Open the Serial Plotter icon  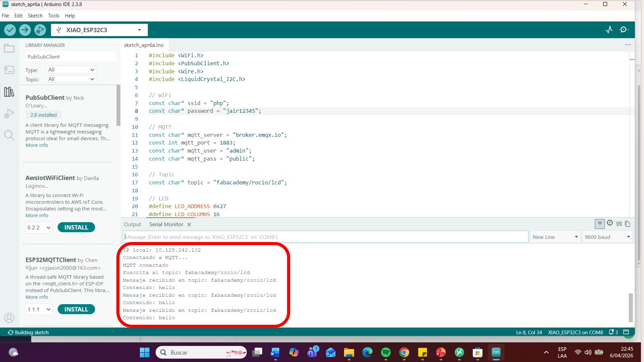coord(609,30)
